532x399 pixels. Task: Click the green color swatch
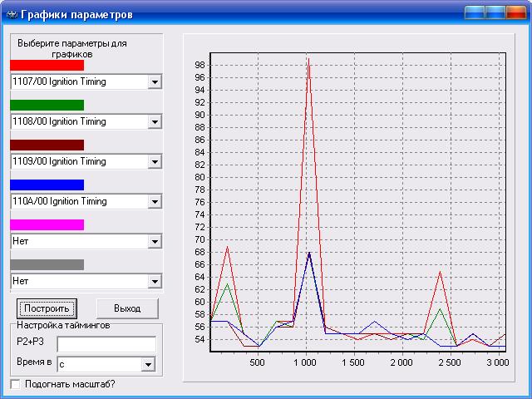47,105
